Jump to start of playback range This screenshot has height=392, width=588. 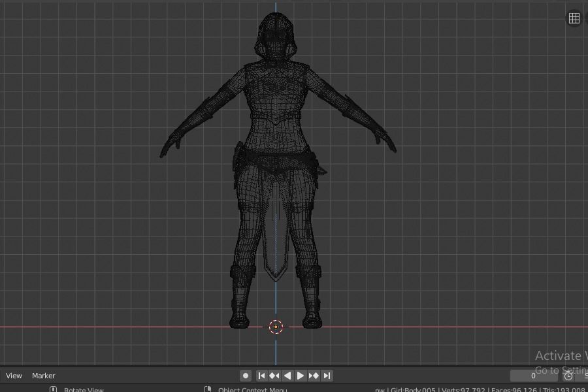point(261,376)
